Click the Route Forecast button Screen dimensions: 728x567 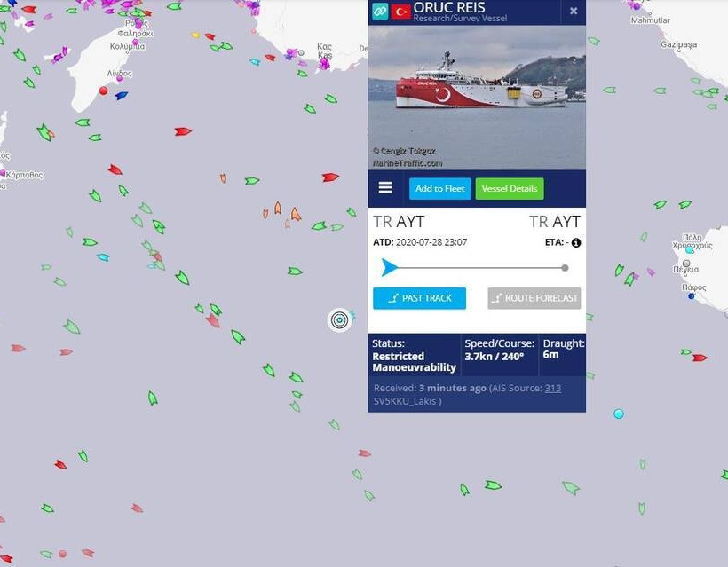534,298
